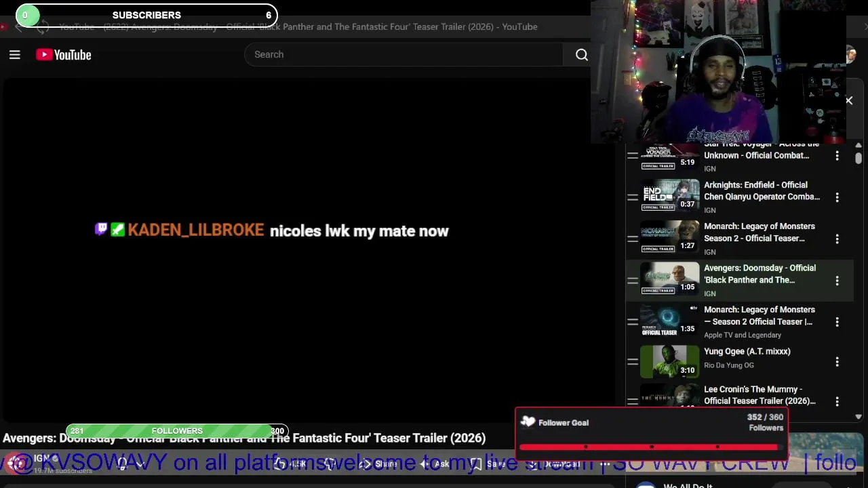868x488 pixels.
Task: Open options menu for Arknights Endfield video
Action: coord(837,197)
